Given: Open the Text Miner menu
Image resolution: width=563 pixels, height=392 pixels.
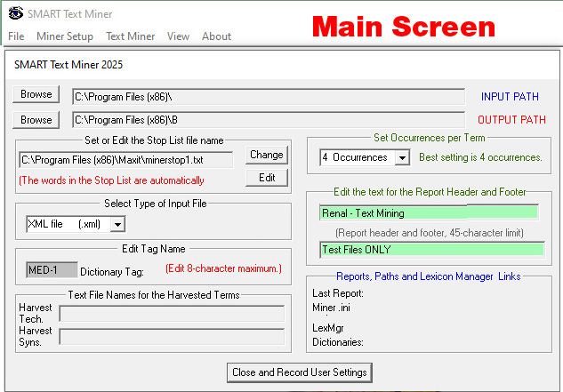Looking at the screenshot, I should click(x=131, y=36).
